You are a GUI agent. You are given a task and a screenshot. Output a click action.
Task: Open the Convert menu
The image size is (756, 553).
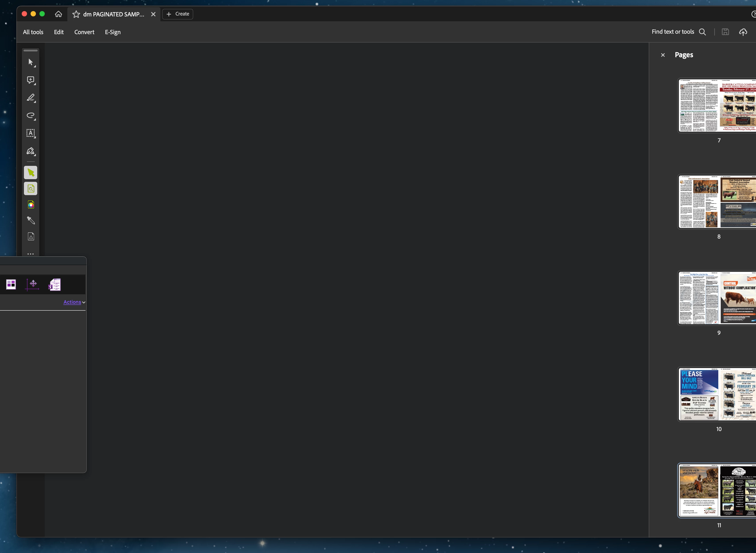click(84, 32)
